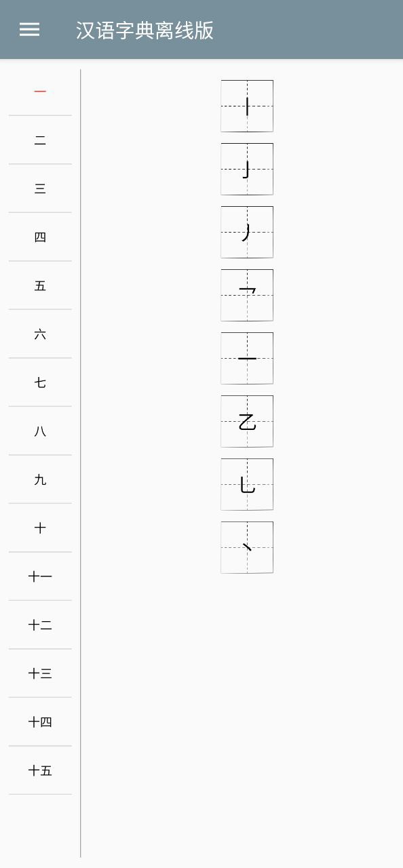Select the 六 stroke-count filter
This screenshot has width=403, height=868.
point(39,334)
